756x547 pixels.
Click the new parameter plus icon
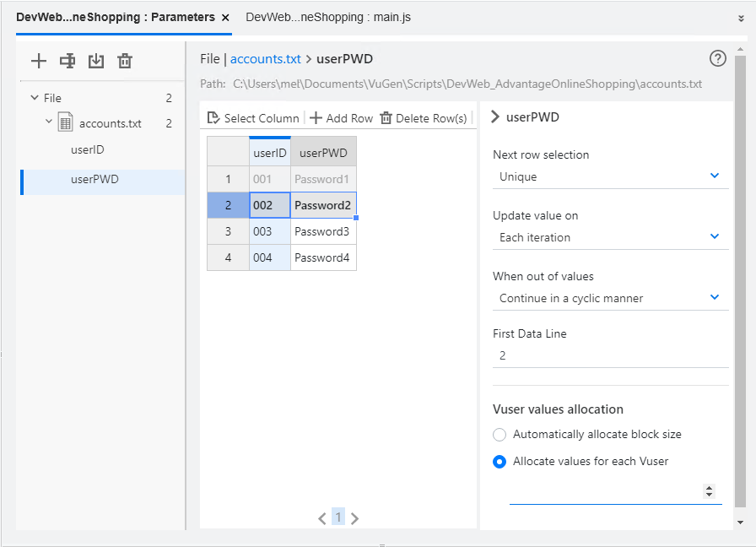[39, 61]
